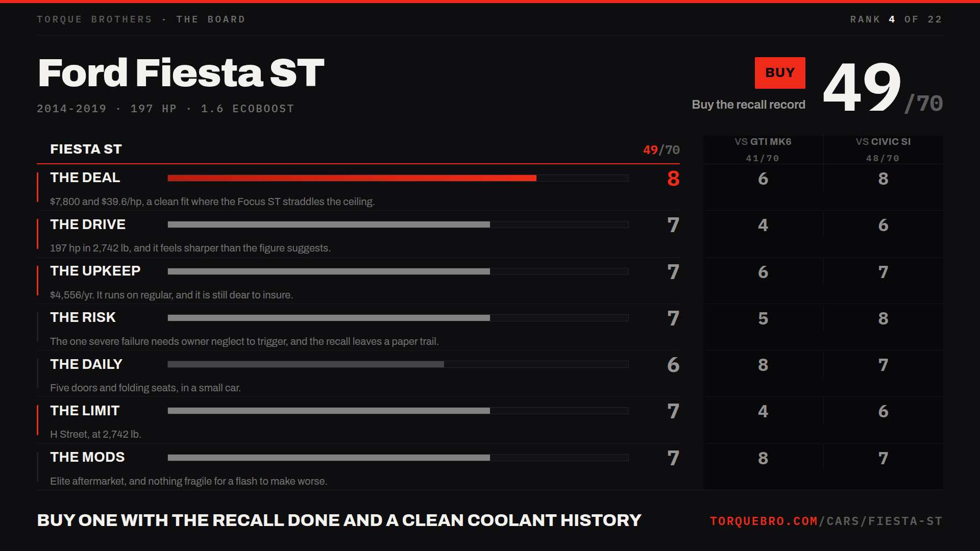The height and width of the screenshot is (551, 980).
Task: Open the torquebro.com/cars/fiesta-st link
Action: click(x=826, y=521)
